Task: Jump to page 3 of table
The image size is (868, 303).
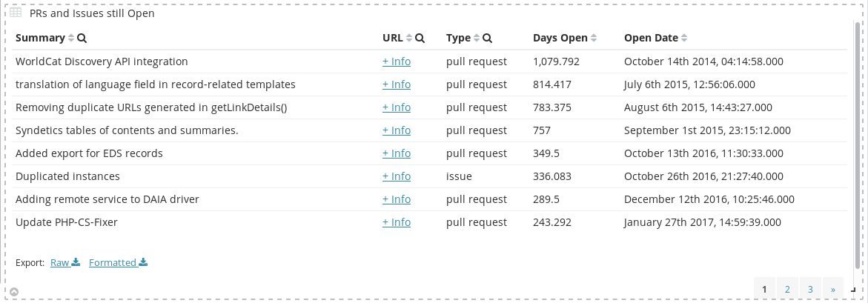Action: click(x=811, y=289)
